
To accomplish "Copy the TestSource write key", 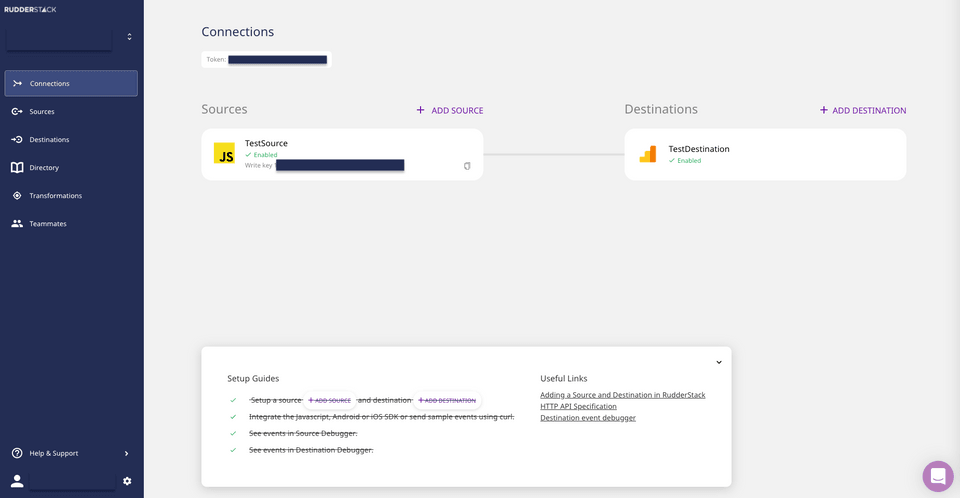I will pyautogui.click(x=467, y=166).
